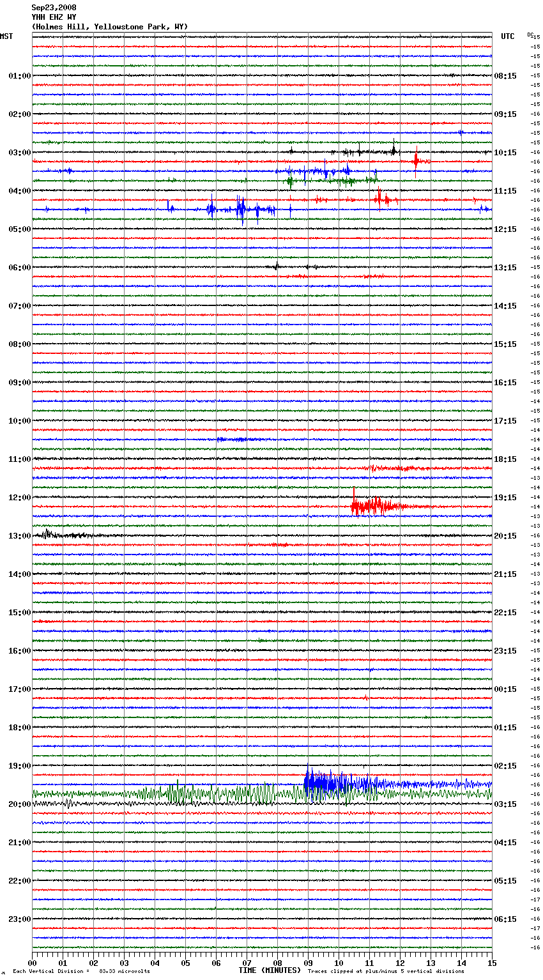Click the black signal burst at start of 13:00 trace

tap(48, 534)
